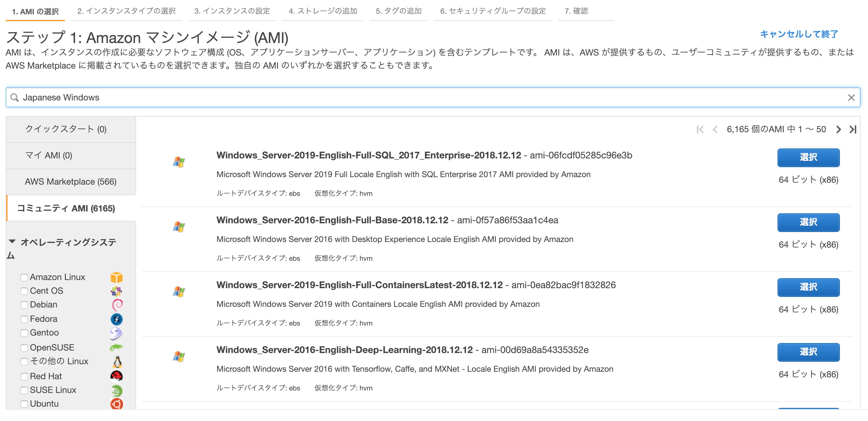This screenshot has width=868, height=421.
Task: Enable the Gentoo filter checkbox
Action: 24,333
